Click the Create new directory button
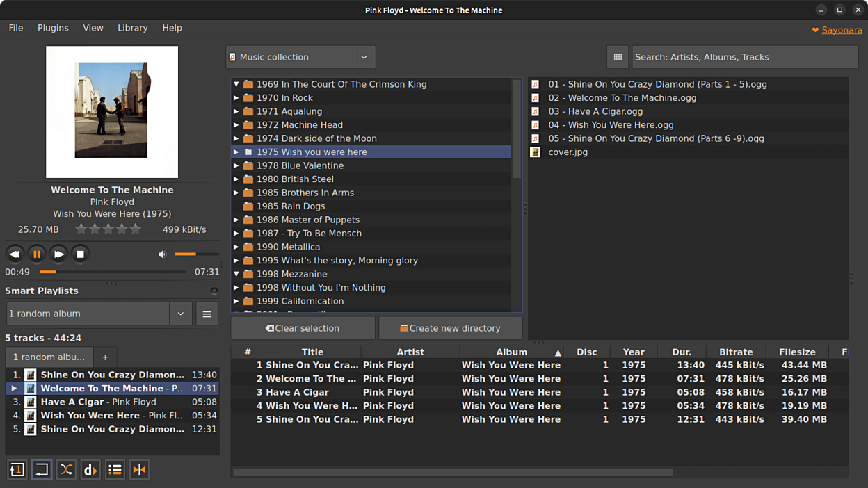The image size is (868, 488). 450,328
